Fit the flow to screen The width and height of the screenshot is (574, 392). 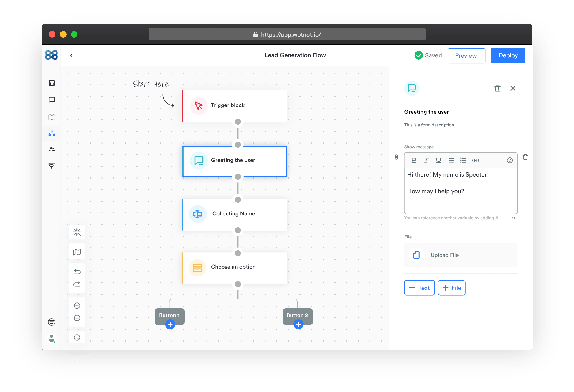(x=77, y=232)
